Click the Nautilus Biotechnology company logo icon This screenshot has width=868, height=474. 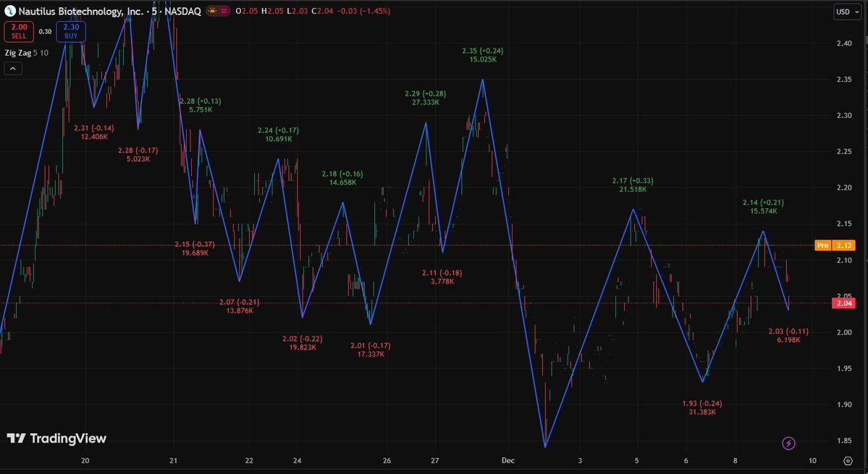click(x=10, y=11)
